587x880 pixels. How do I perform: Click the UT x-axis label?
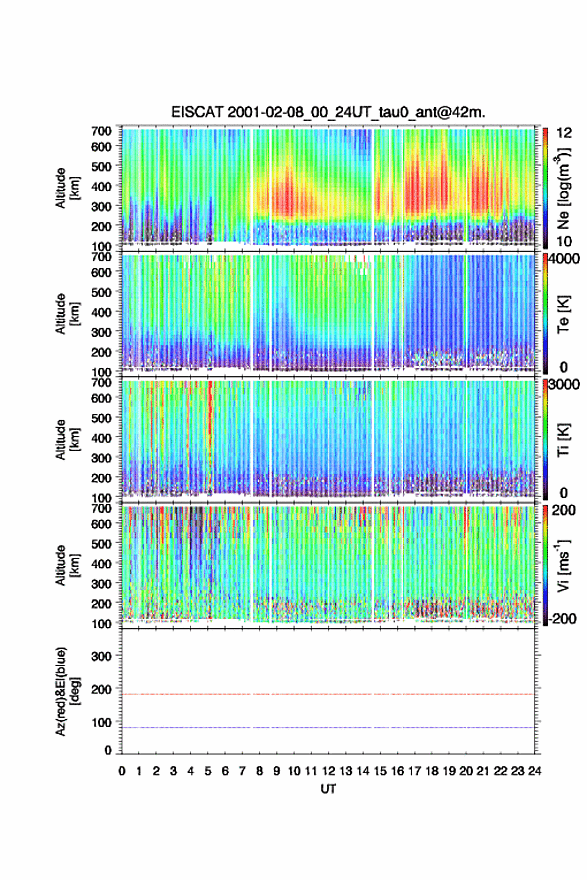pyautogui.click(x=328, y=789)
